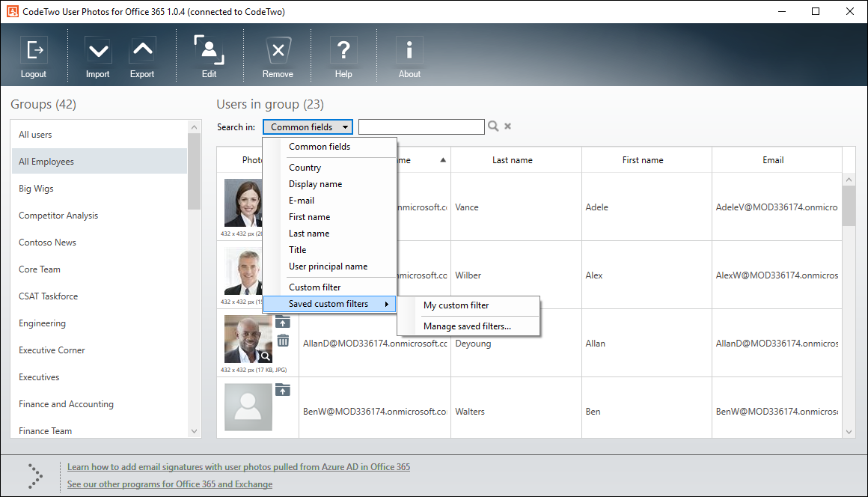Click into the search text field
This screenshot has height=497, width=868.
point(421,126)
